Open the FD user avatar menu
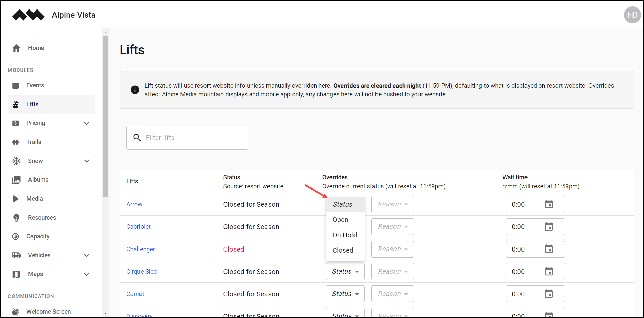The image size is (644, 318). click(x=632, y=15)
